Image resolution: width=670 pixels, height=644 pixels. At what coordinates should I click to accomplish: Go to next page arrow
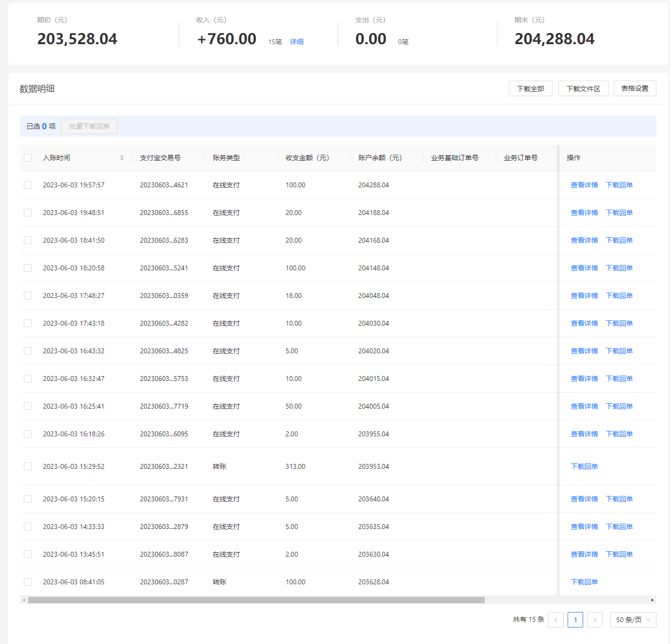tap(595, 620)
